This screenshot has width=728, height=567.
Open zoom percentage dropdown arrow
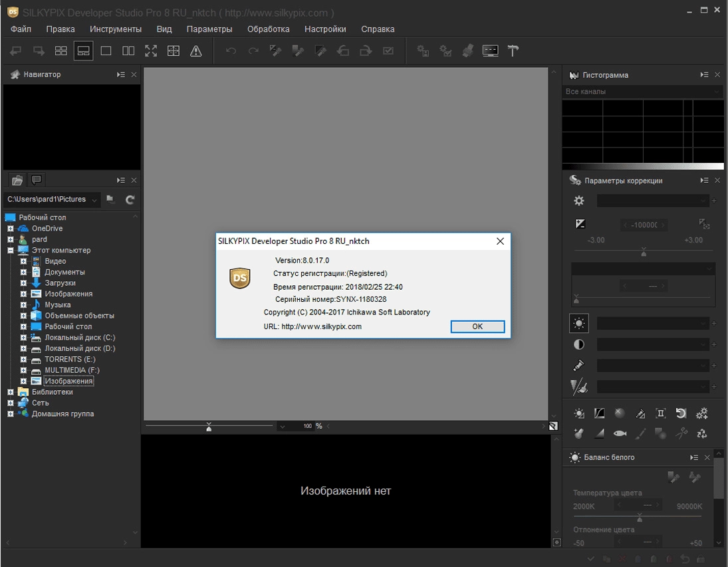[x=283, y=426]
